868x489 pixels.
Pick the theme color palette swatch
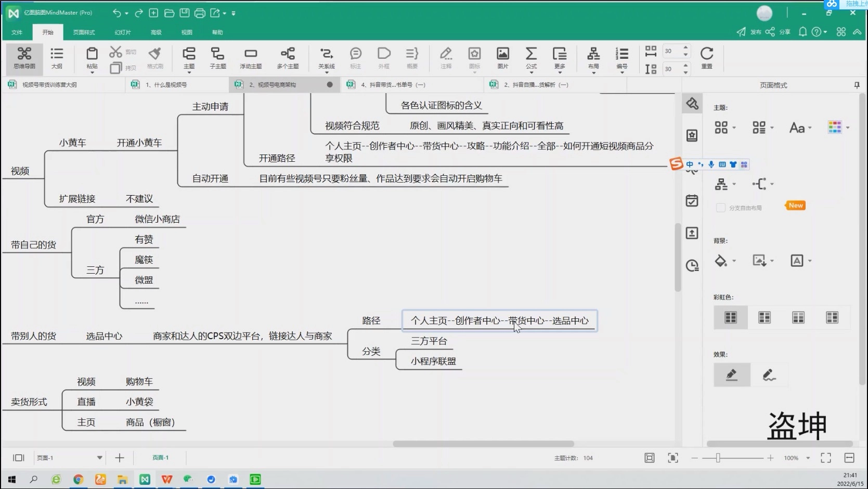836,127
